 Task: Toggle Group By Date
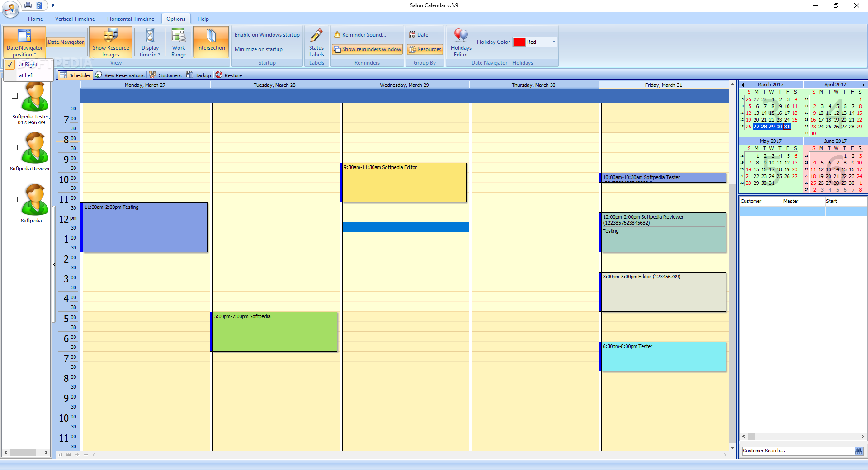tap(419, 35)
